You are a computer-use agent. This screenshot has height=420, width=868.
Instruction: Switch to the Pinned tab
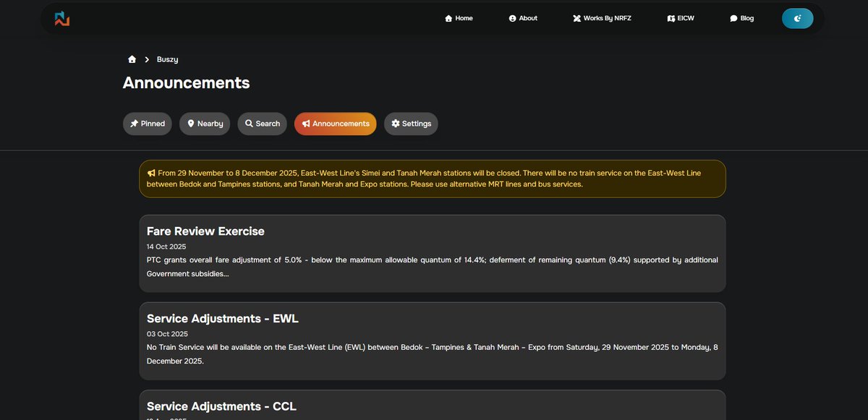point(148,124)
